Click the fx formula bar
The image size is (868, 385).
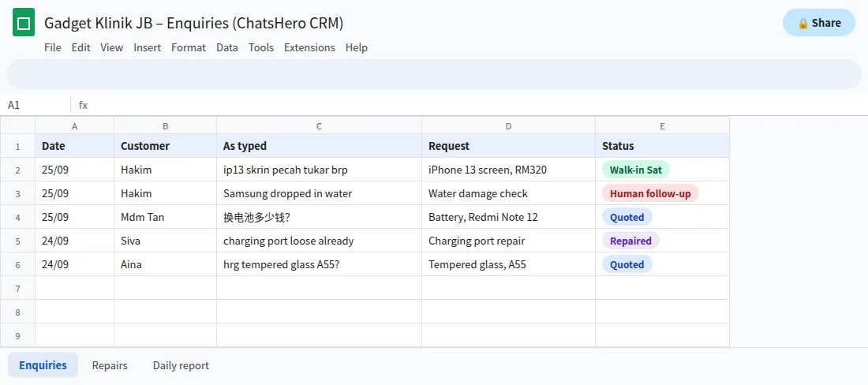click(470, 105)
